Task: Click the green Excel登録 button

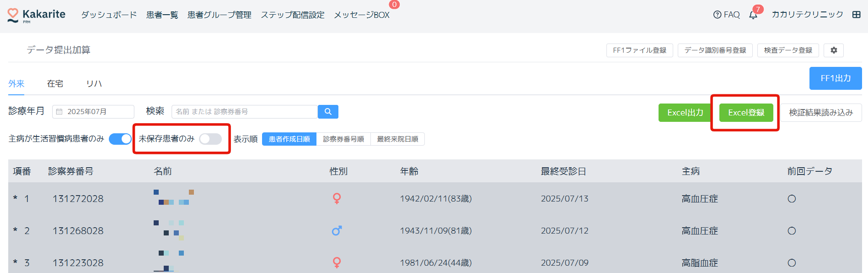Action: click(746, 113)
